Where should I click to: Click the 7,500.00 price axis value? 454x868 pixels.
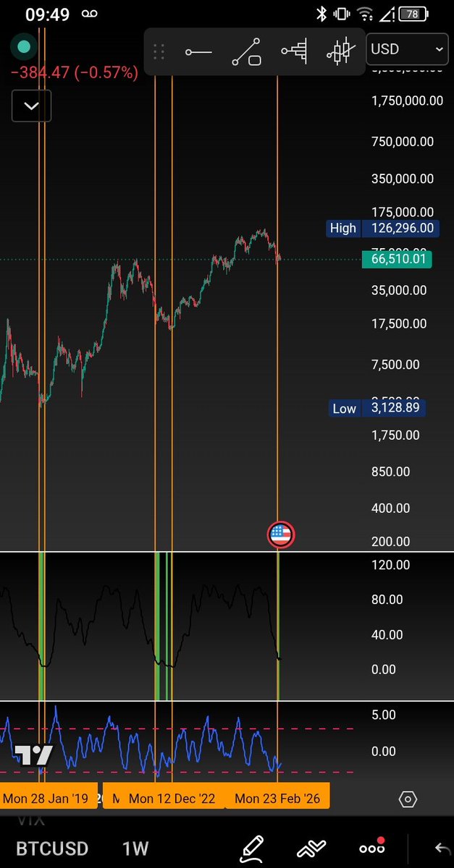[x=395, y=365]
